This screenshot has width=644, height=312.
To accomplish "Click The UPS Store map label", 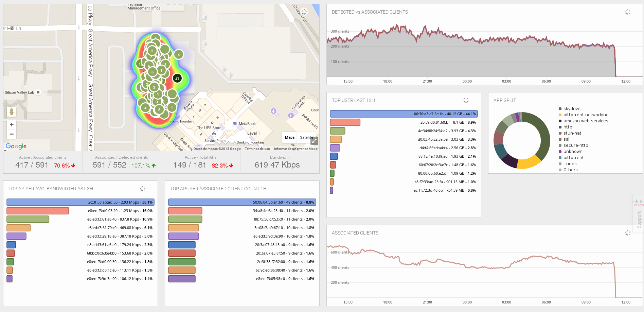I will (x=209, y=128).
